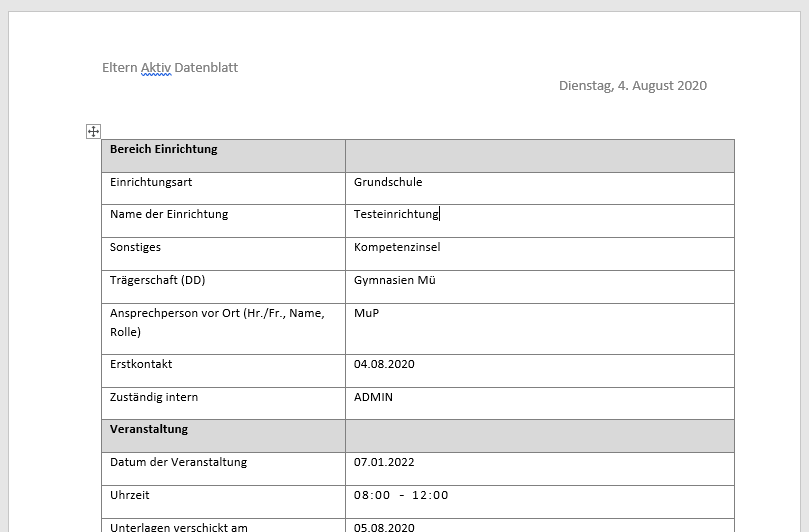Click the ADMIN value cell
The image size is (809, 532).
[540, 403]
